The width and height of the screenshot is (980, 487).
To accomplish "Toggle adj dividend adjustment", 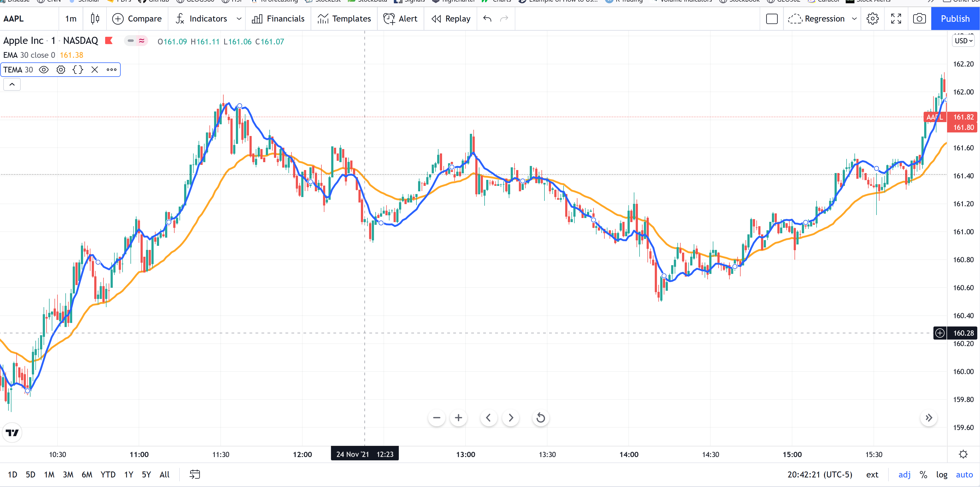I will [904, 474].
